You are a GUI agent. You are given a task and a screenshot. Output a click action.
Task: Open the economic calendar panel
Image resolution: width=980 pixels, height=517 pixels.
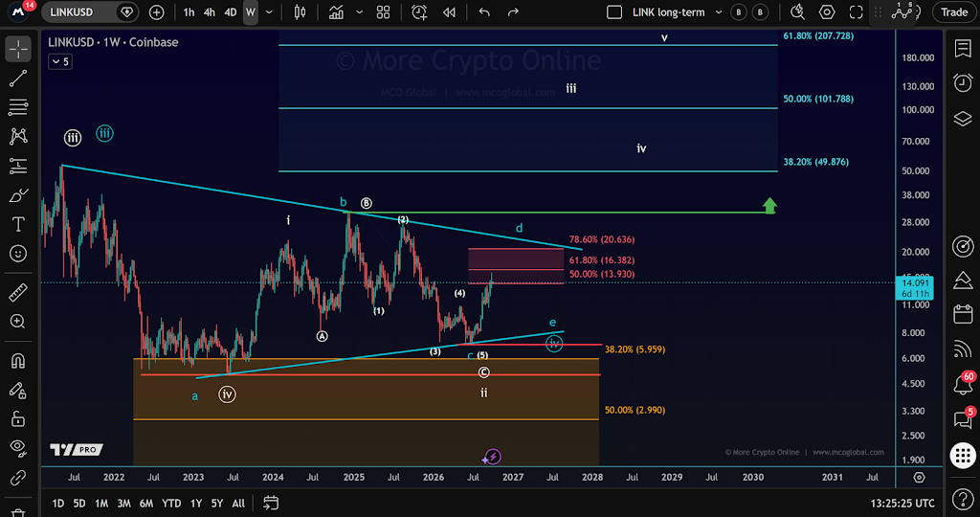point(963,314)
